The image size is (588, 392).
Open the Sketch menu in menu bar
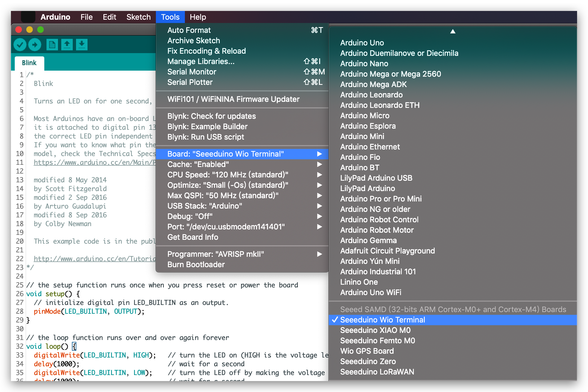click(138, 17)
